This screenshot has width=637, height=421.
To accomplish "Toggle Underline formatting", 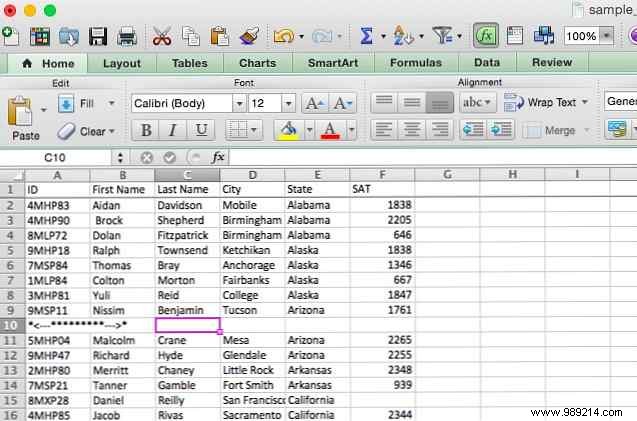I will tap(201, 130).
